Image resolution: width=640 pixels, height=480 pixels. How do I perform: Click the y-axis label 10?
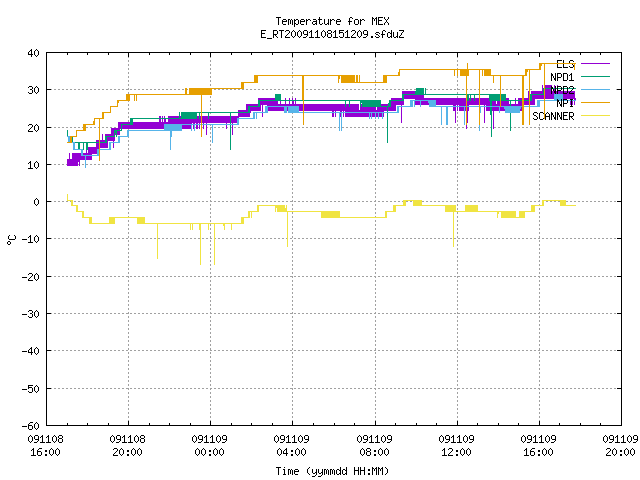coord(33,165)
